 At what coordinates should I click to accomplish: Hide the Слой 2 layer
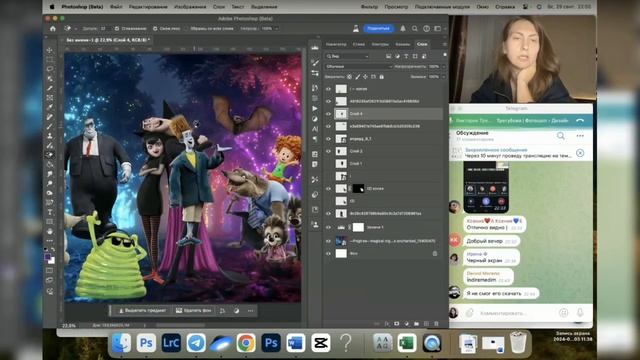tap(328, 151)
